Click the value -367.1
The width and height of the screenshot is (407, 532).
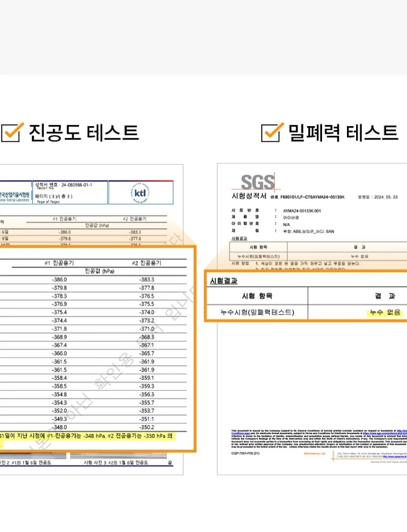147,345
